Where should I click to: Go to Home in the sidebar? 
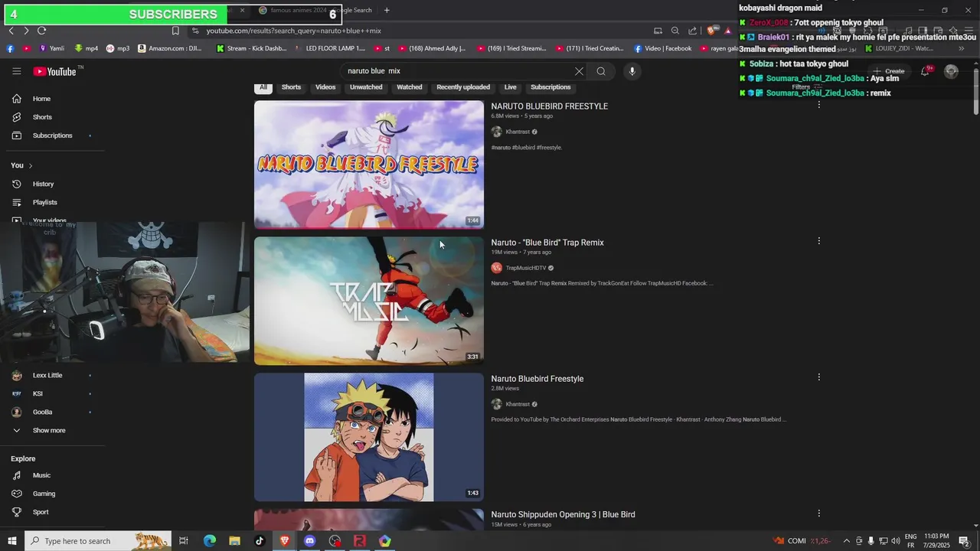(41, 99)
